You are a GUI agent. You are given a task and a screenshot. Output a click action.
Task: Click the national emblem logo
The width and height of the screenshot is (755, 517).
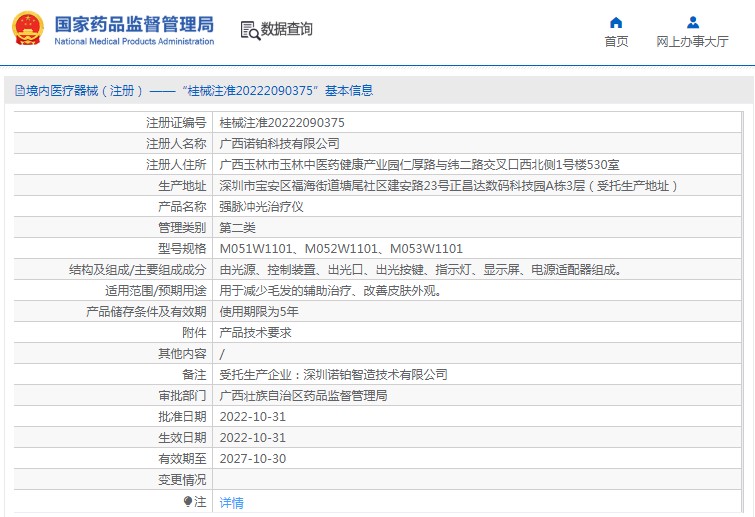tap(27, 28)
